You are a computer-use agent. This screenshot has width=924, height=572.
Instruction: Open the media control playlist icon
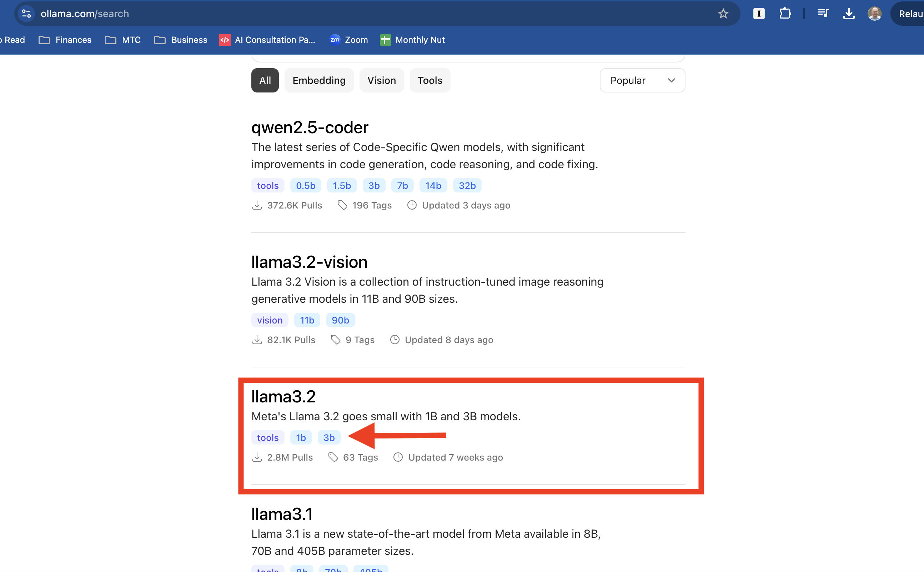(x=823, y=14)
